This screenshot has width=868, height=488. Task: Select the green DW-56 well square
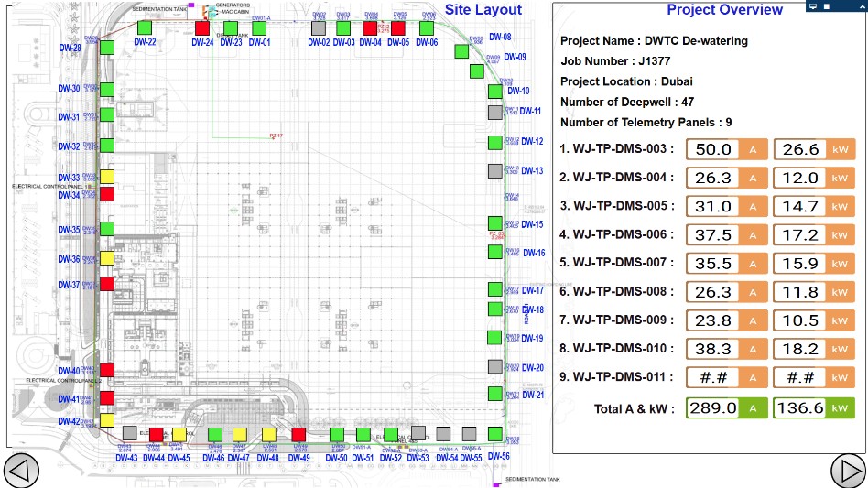[x=495, y=434]
